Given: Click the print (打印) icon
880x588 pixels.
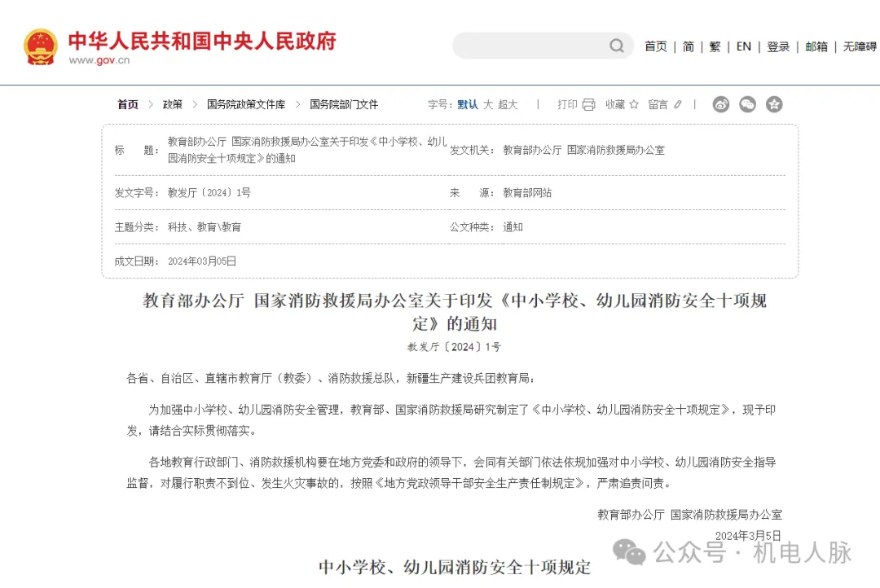Looking at the screenshot, I should 588,104.
